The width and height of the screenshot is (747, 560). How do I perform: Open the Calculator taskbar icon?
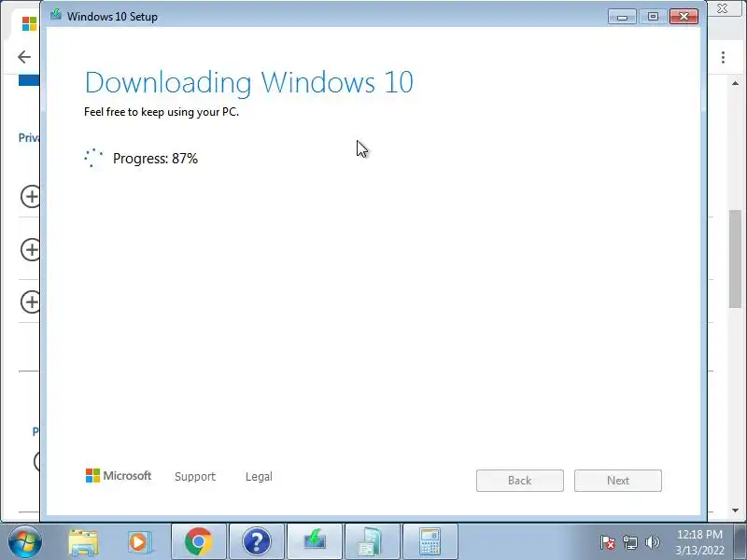coord(430,542)
